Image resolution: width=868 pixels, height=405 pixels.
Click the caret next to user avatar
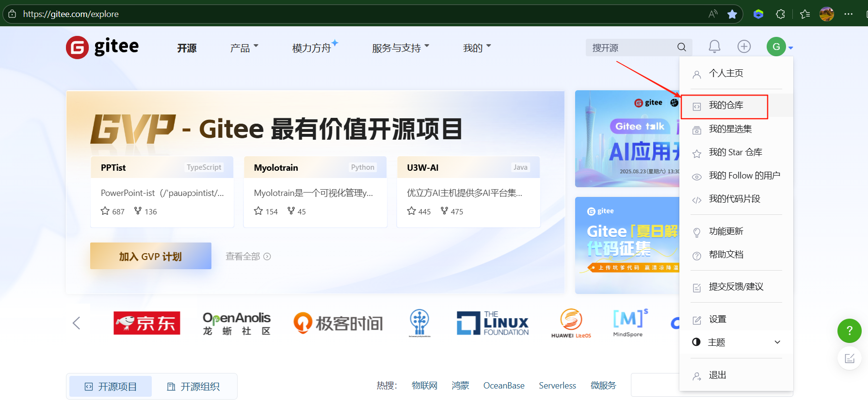pyautogui.click(x=790, y=48)
